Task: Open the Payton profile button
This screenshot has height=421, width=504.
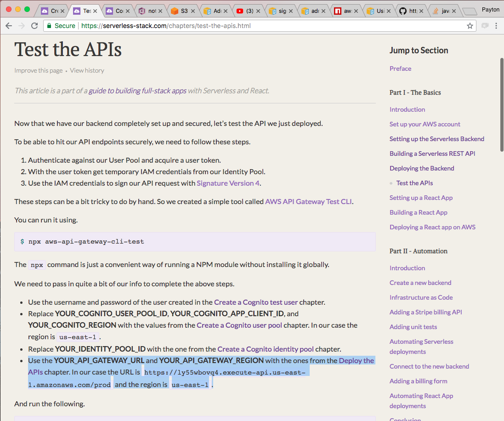Action: tap(491, 10)
